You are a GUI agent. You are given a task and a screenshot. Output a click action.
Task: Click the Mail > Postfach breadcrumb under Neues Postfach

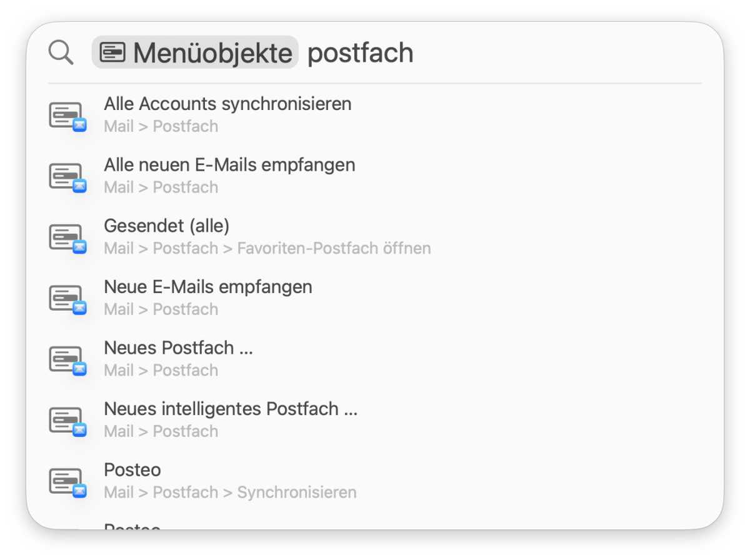[x=160, y=370]
